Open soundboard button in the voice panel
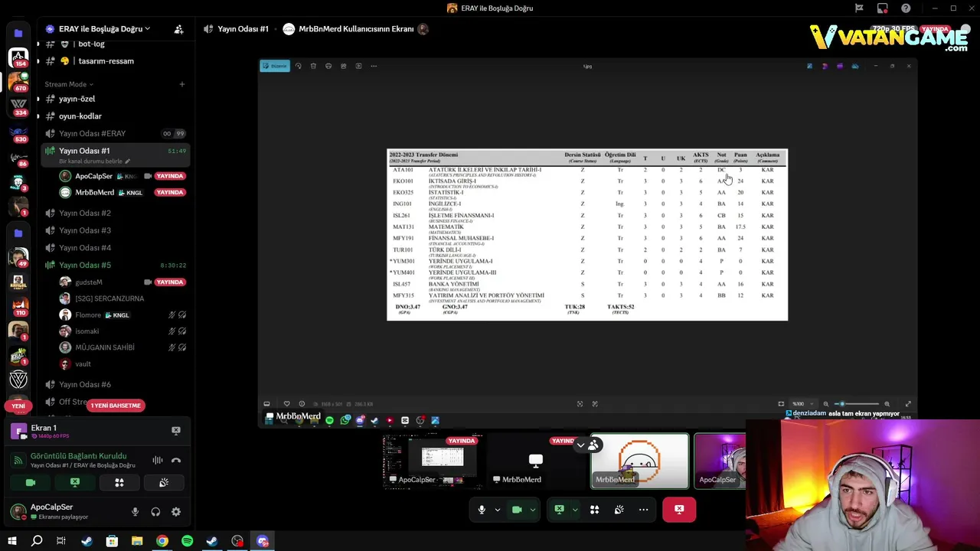This screenshot has height=551, width=980. [164, 483]
